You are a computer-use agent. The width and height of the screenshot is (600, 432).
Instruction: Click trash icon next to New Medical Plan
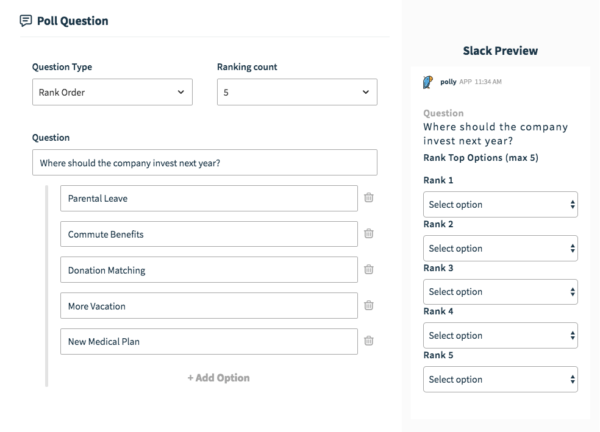point(368,342)
